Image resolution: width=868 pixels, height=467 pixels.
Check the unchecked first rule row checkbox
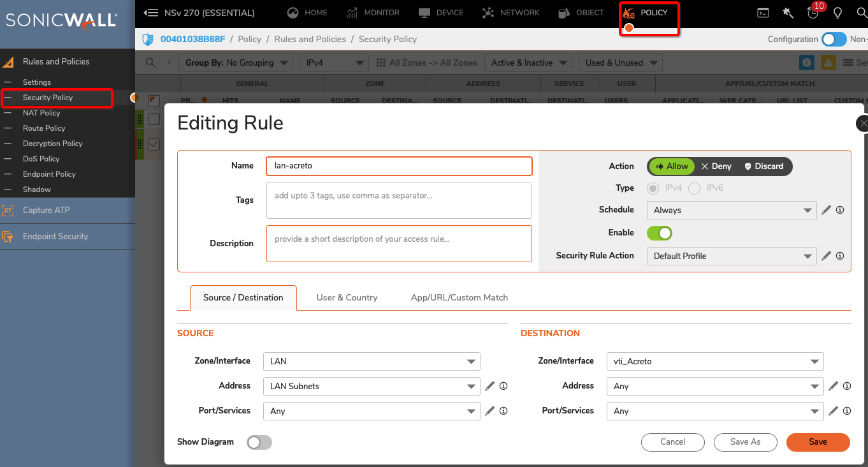(x=154, y=119)
